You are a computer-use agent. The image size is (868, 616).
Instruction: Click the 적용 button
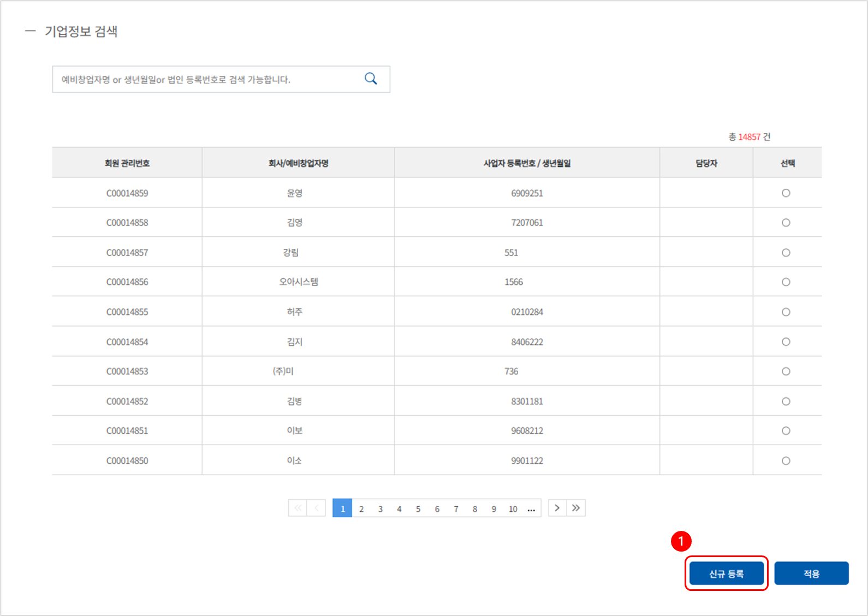pyautogui.click(x=811, y=573)
